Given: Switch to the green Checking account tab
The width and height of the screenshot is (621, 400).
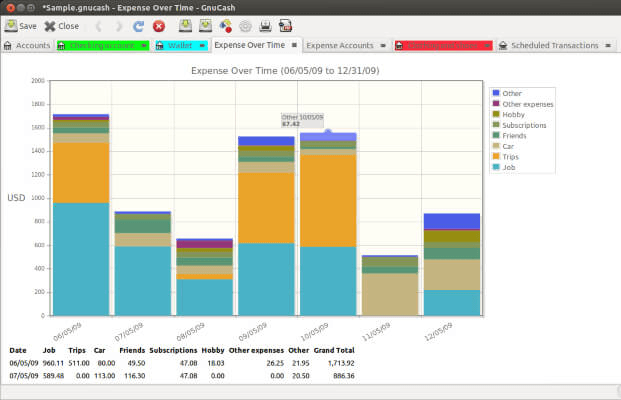Looking at the screenshot, I should point(102,46).
